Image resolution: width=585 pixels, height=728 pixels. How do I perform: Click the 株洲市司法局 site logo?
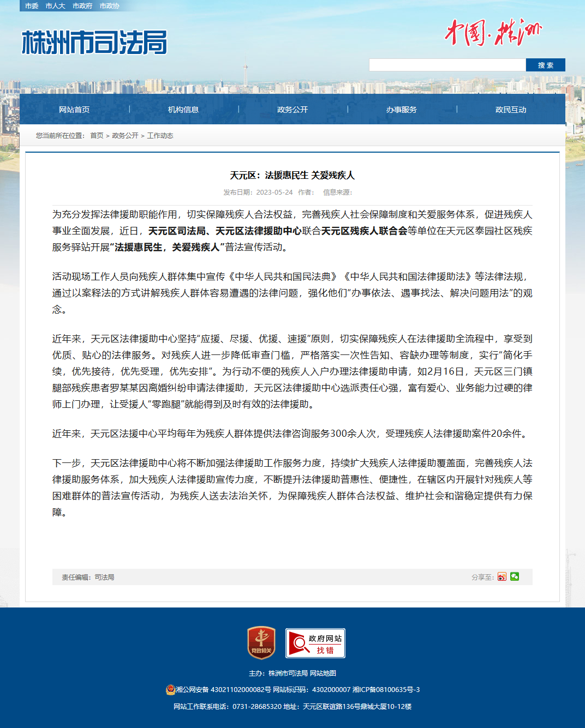94,43
